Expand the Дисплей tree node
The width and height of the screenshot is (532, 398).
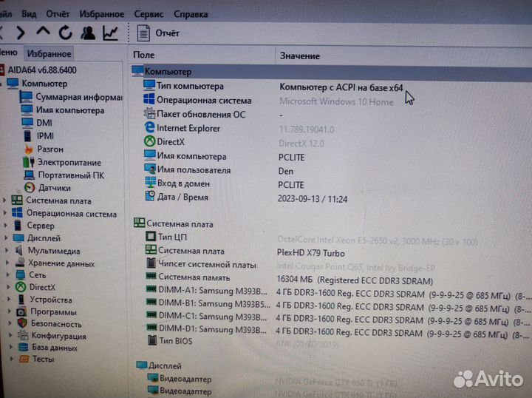coord(7,237)
